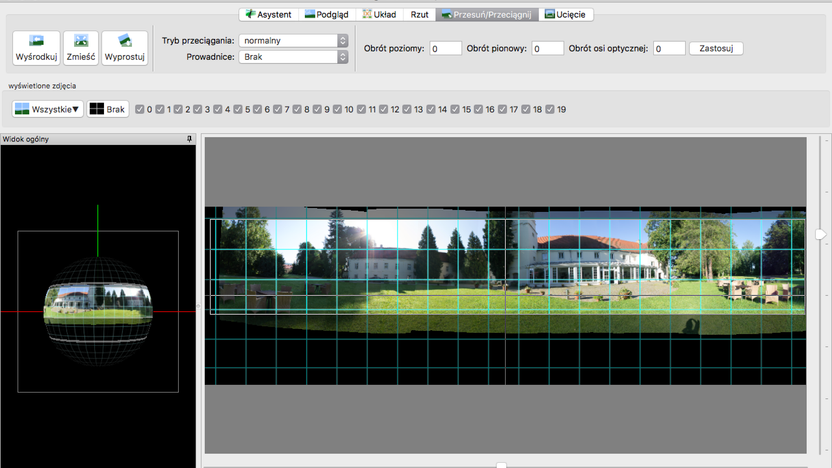Click the sphere overview thumbnail

point(98,311)
